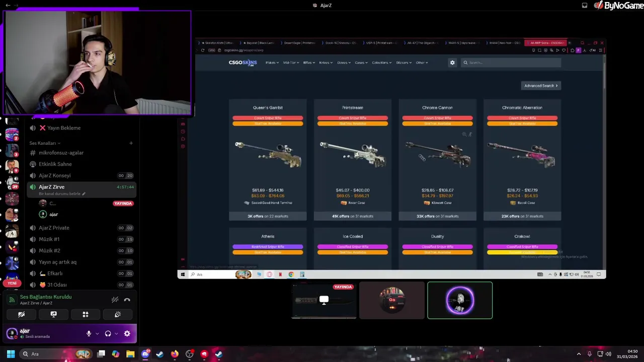644x362 pixels.
Task: Open Windows Start menu
Action: [11, 354]
